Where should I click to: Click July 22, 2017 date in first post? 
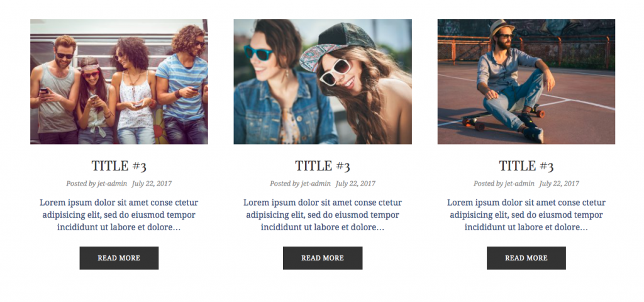pos(152,184)
